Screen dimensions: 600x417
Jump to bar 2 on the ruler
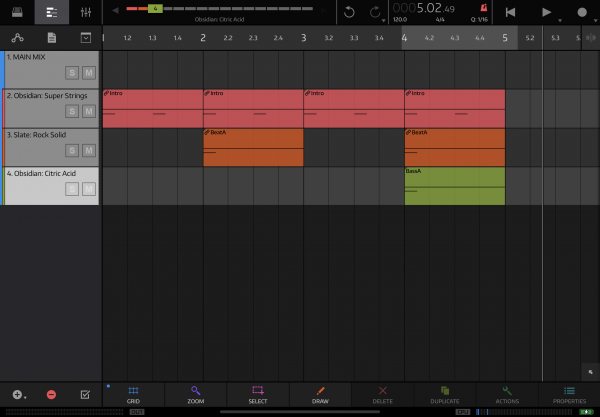tap(203, 38)
